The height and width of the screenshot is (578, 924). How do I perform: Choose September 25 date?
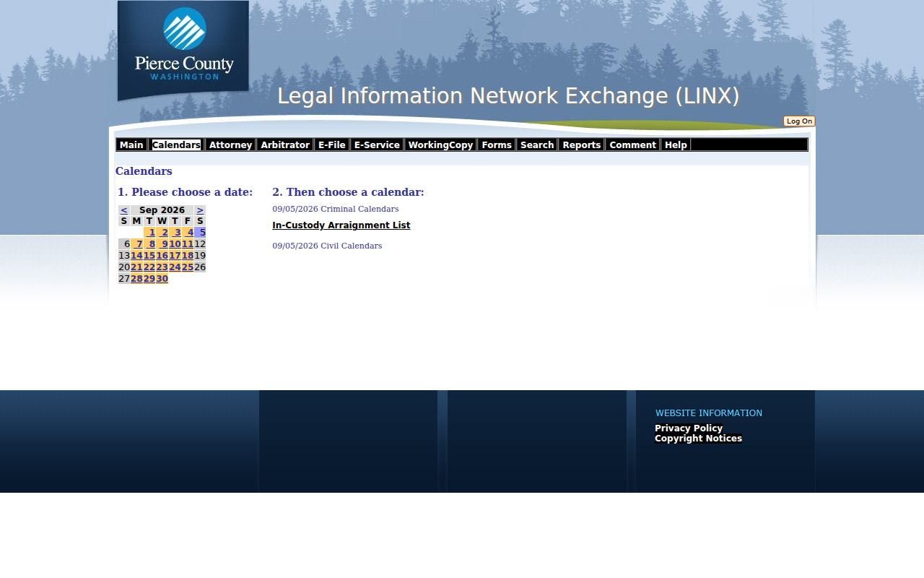[188, 267]
